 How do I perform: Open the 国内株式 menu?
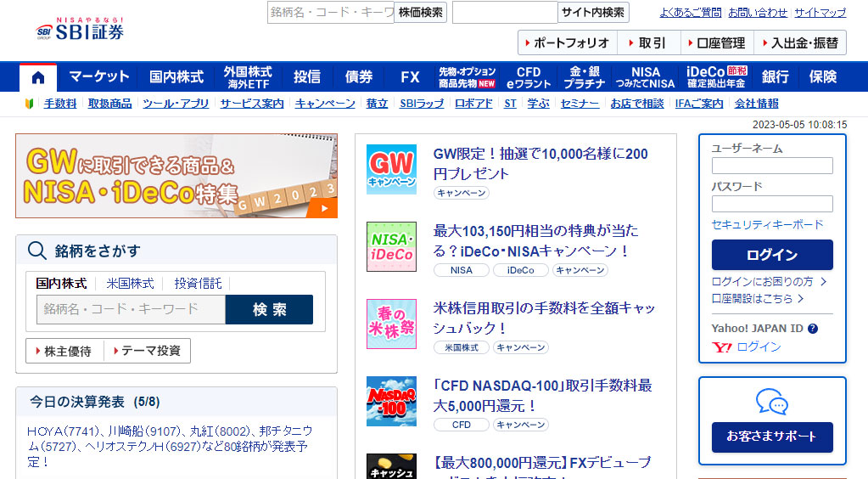[x=176, y=77]
